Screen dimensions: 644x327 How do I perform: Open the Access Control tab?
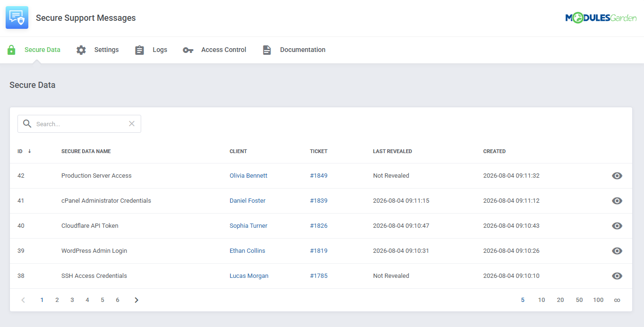pos(224,50)
